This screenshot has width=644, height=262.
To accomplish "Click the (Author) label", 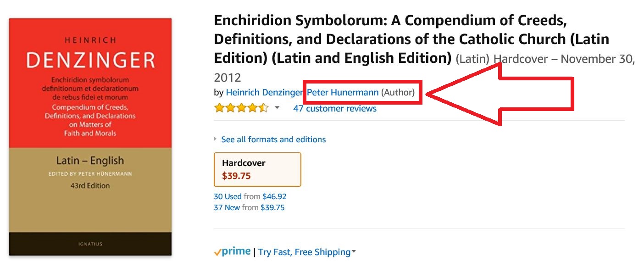I will point(398,93).
